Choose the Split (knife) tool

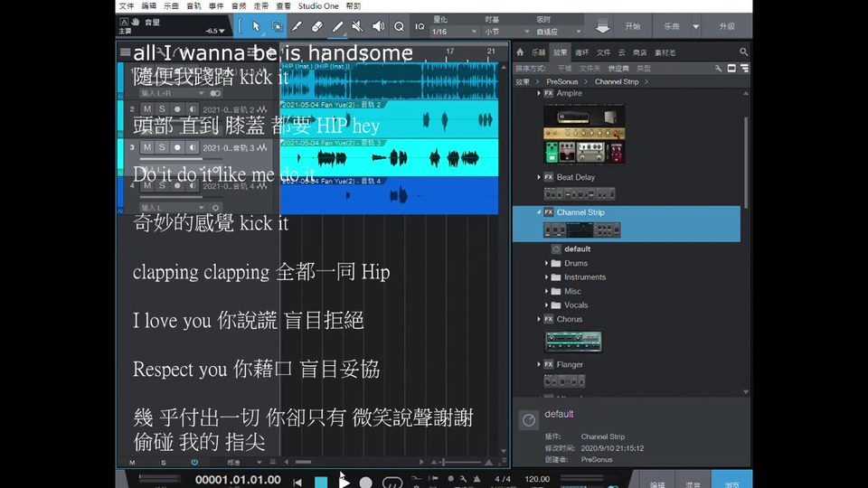297,26
